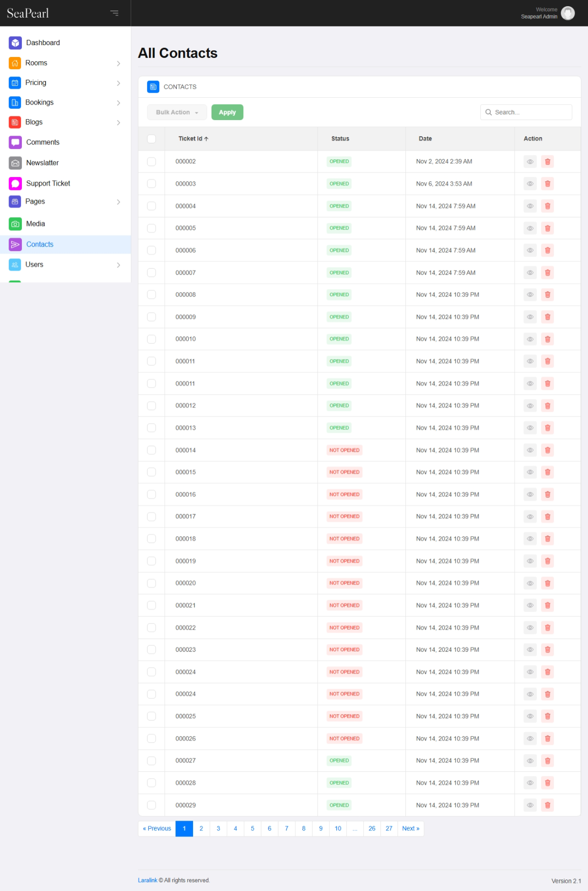Click the Support Ticket chat icon
Image resolution: width=588 pixels, height=891 pixels.
pyautogui.click(x=15, y=184)
